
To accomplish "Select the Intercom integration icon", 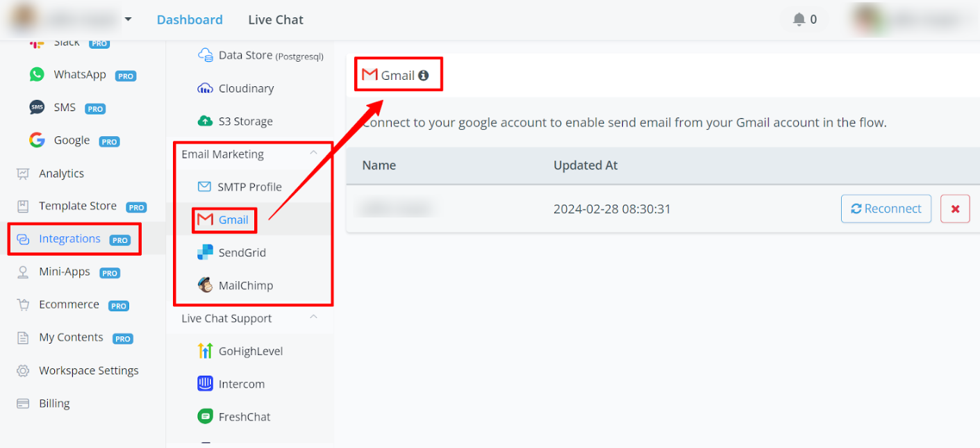I will tap(205, 384).
